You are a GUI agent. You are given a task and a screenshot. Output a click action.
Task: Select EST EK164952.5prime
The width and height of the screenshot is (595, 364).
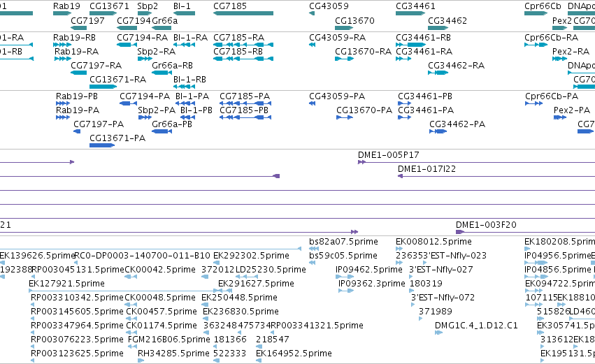259,361
